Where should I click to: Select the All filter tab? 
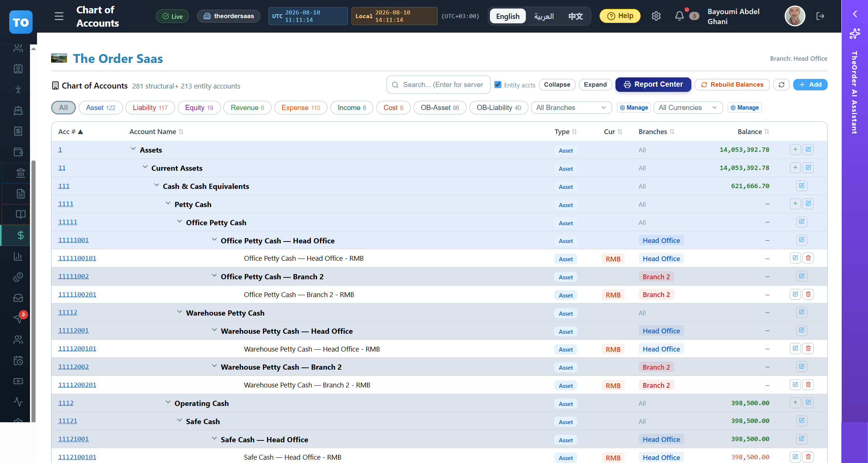tap(63, 107)
